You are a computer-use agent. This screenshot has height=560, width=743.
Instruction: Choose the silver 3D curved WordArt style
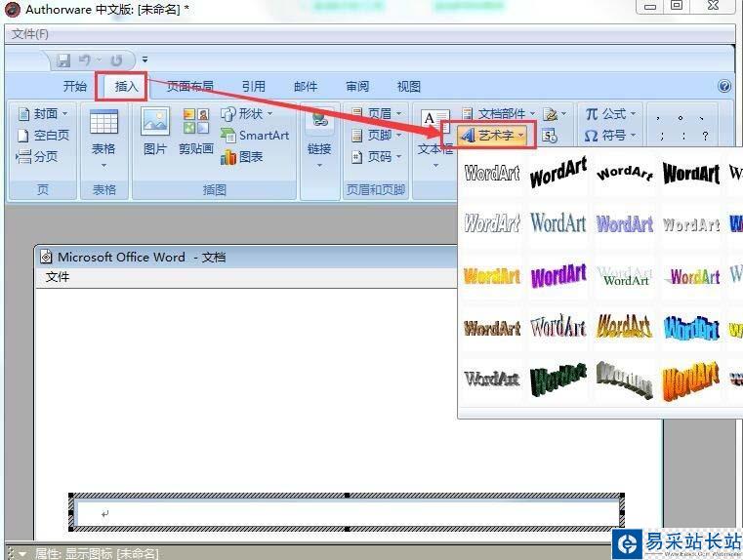[x=625, y=380]
